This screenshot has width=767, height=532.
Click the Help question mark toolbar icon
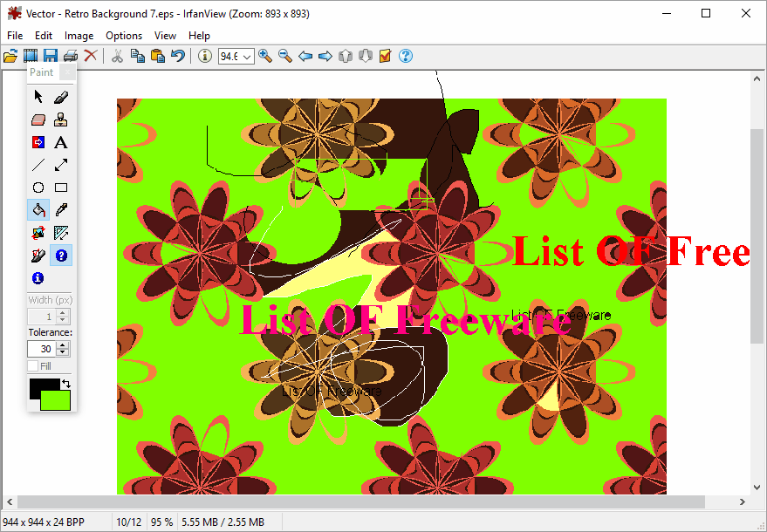point(406,56)
